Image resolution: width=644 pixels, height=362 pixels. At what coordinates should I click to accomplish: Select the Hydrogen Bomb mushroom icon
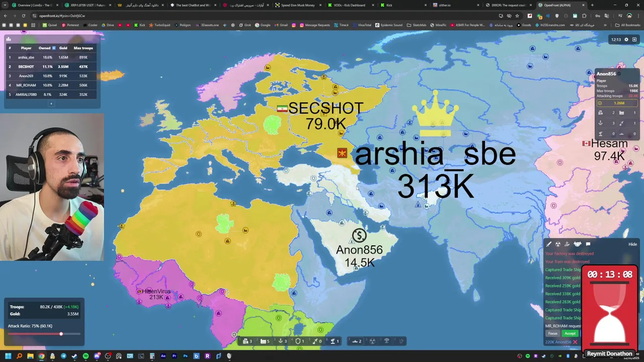[386, 341]
